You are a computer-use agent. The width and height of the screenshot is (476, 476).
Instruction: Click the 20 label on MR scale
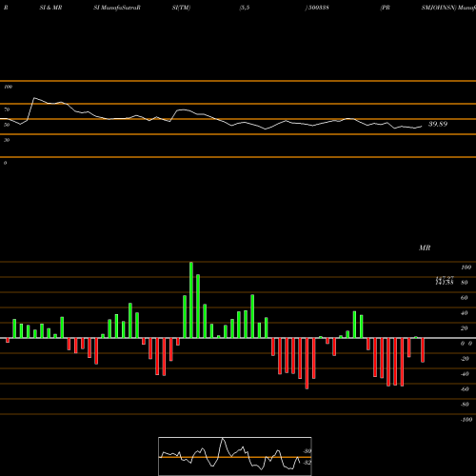tap(465, 328)
